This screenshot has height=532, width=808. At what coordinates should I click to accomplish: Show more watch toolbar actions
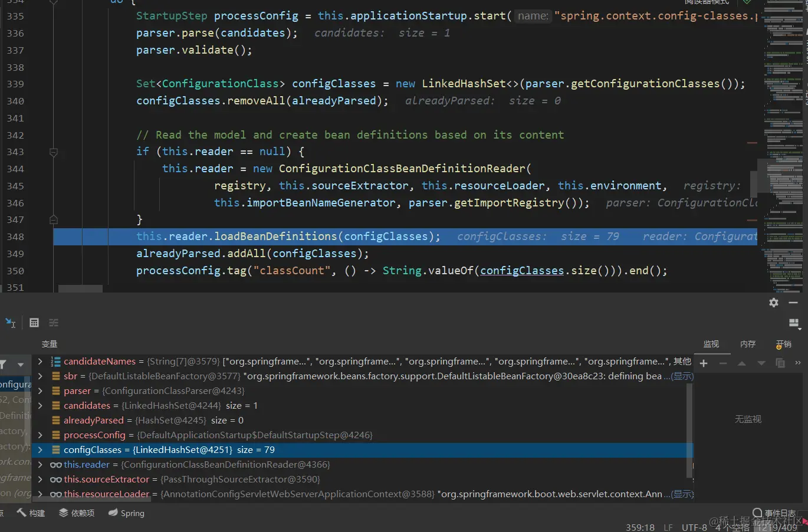798,363
